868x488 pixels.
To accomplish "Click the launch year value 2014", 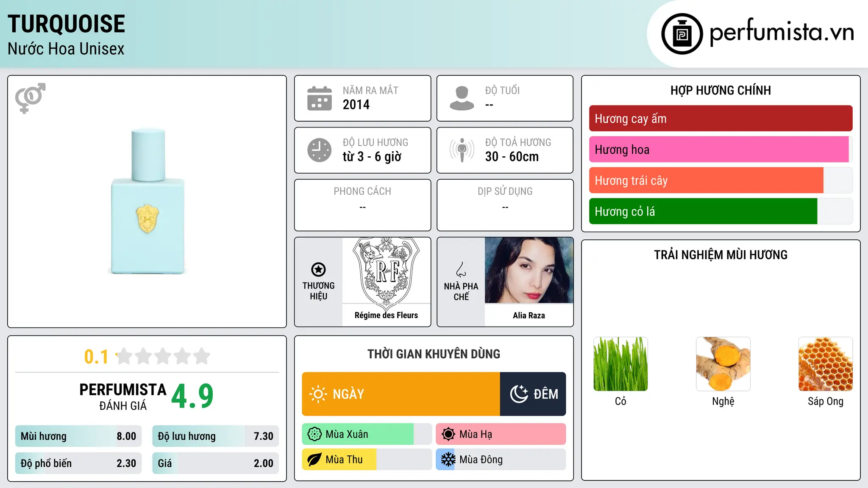I will click(356, 105).
